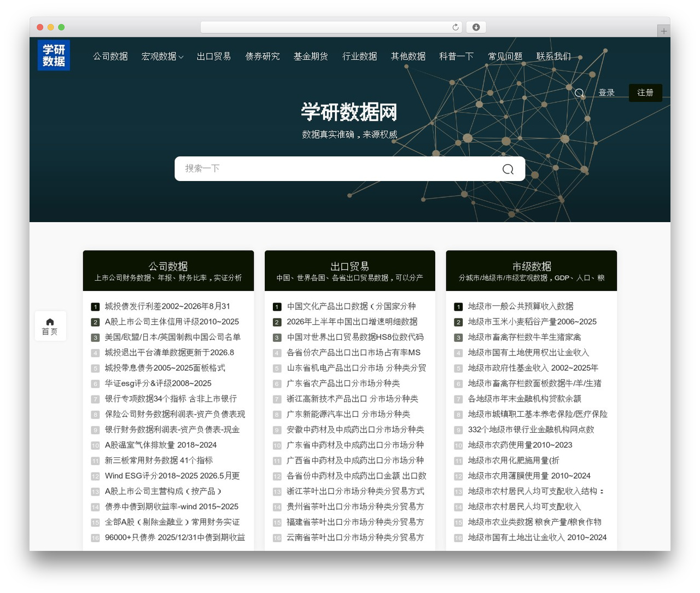Viewport: 700px width, 593px height.
Task: Open the 债券研究 menu item
Action: (x=262, y=56)
